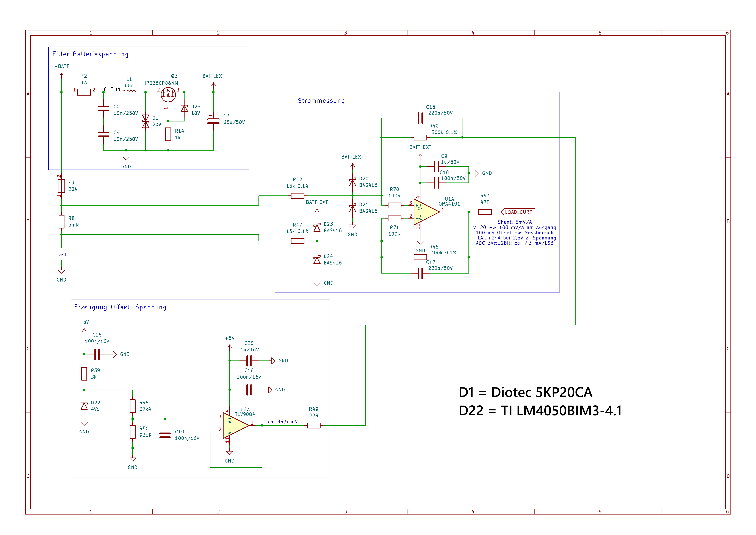Click the D22 4V1 reference diode symbol
Screen dimensions: 756x535
[x=84, y=406]
